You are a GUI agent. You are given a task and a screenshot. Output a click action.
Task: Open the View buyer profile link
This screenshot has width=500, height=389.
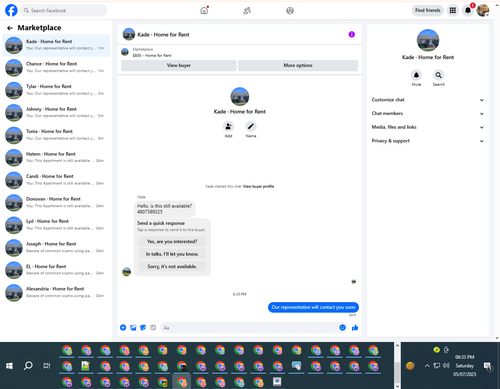(x=258, y=186)
